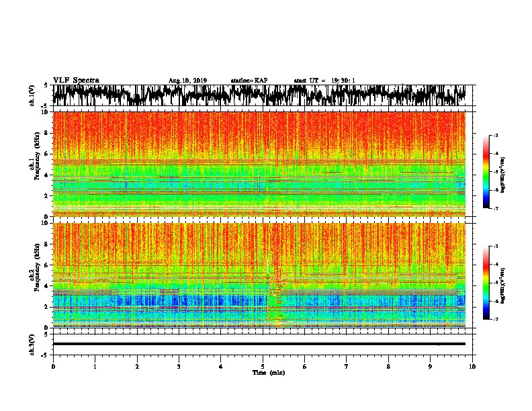Viewport: 532px width, 411px height.
Task: Click the ch.1 spectrogram color scale bar
Action: coord(486,171)
